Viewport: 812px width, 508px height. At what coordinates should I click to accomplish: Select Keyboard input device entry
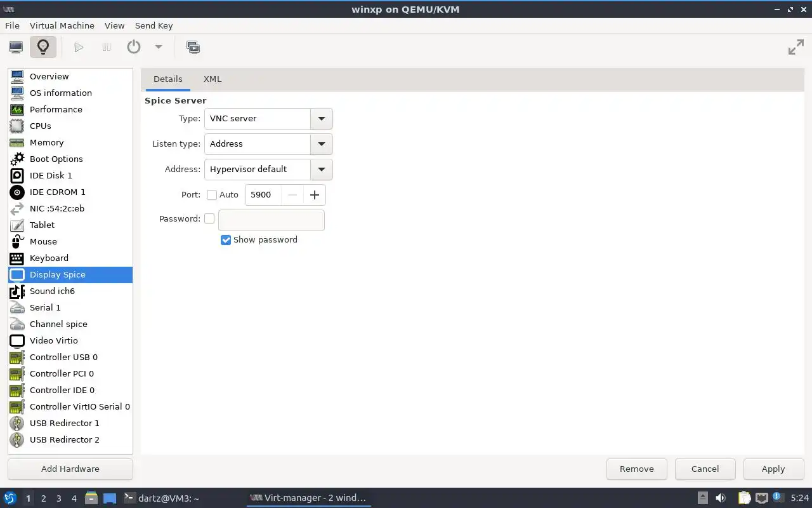point(70,258)
